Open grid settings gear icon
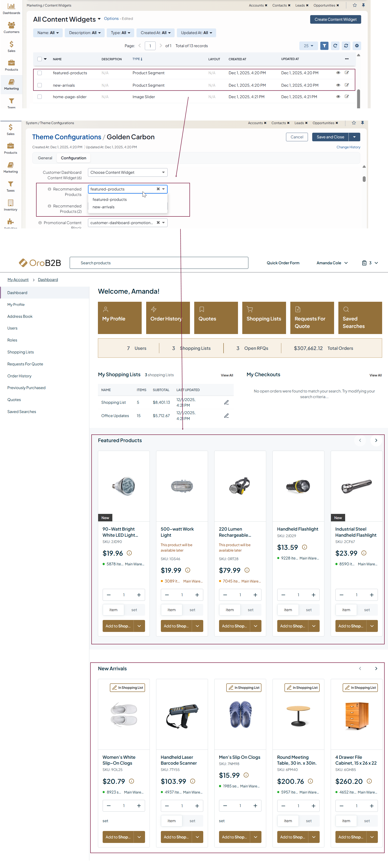388x868 pixels. click(357, 46)
